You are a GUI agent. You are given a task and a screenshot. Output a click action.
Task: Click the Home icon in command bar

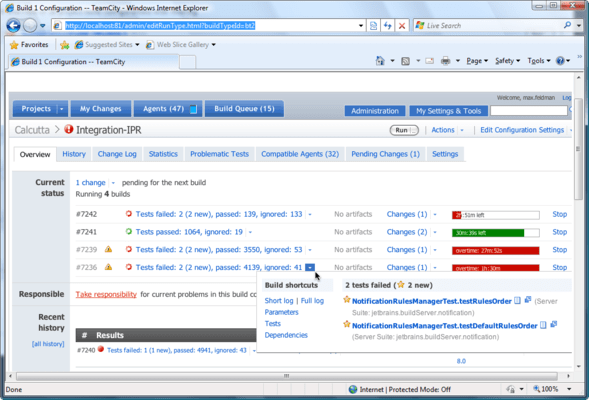[380, 61]
